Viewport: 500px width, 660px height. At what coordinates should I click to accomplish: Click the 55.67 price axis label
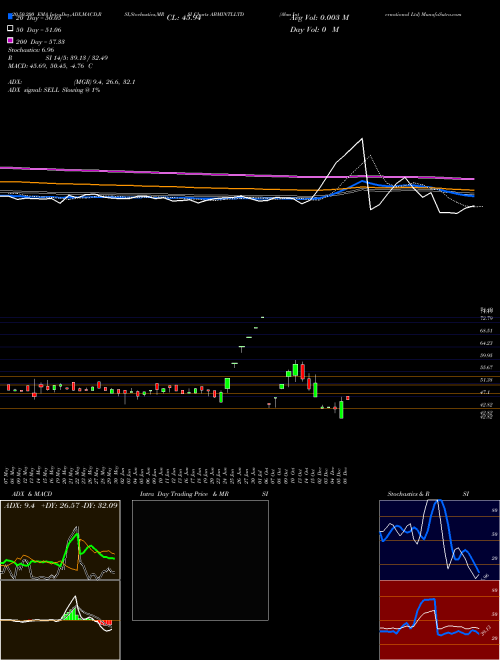[x=487, y=367]
